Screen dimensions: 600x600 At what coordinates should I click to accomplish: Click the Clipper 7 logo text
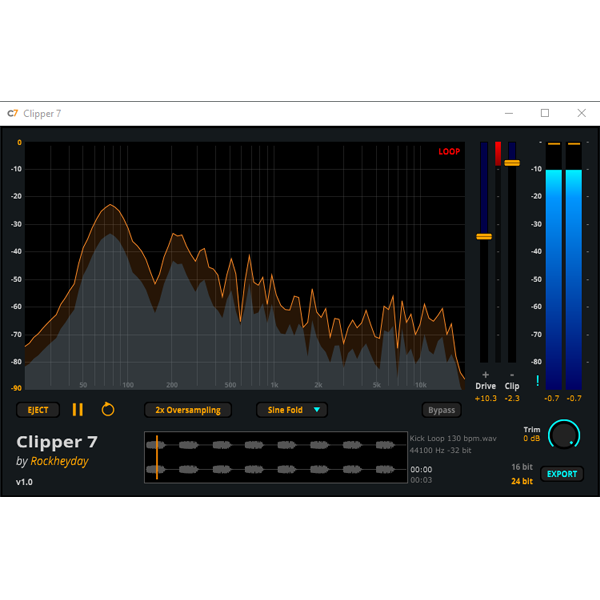tap(57, 442)
